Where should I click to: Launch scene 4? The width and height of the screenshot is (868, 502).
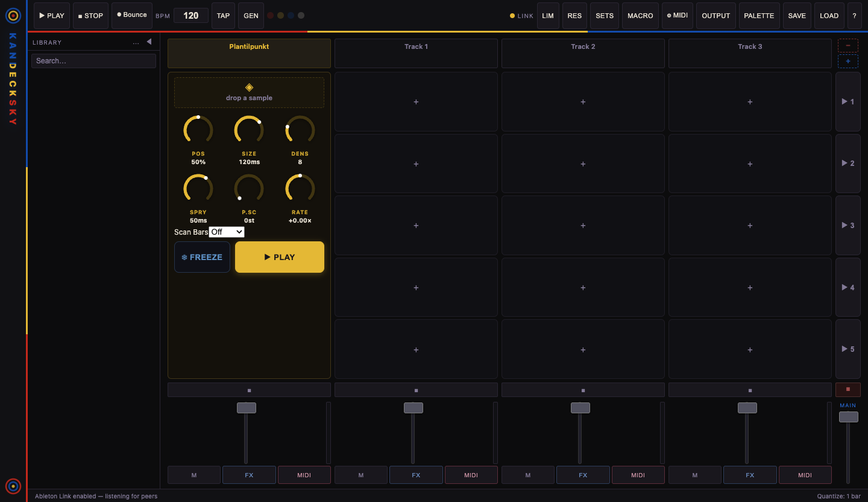(x=848, y=288)
